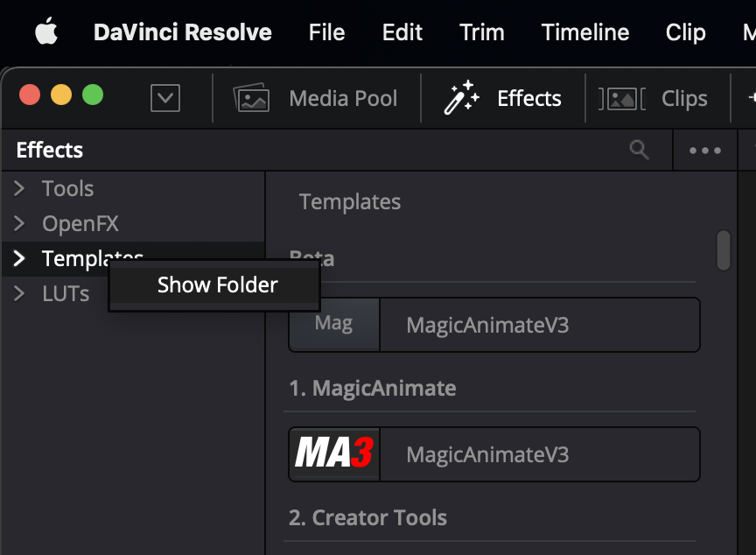Select MagicAnimateV3 in the Beta section

click(487, 325)
